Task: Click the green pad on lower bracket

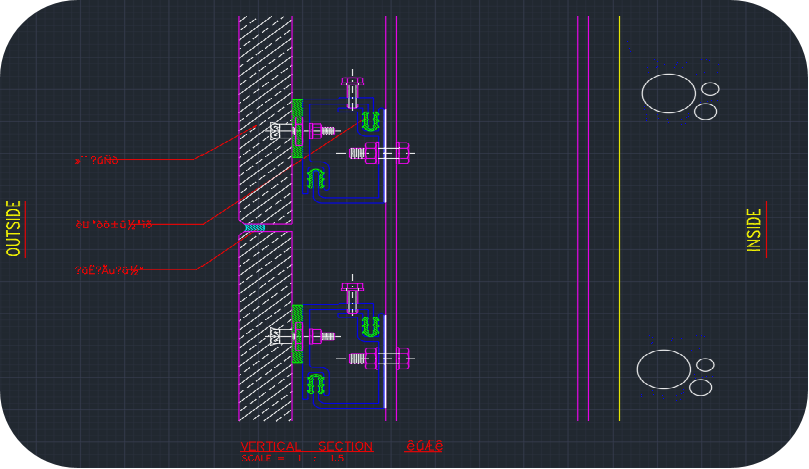Action: (296, 333)
